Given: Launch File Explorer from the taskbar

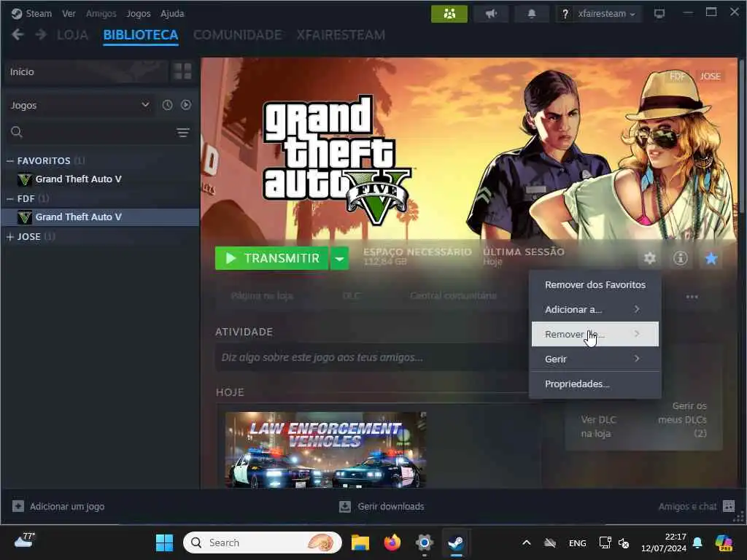Looking at the screenshot, I should [x=360, y=542].
